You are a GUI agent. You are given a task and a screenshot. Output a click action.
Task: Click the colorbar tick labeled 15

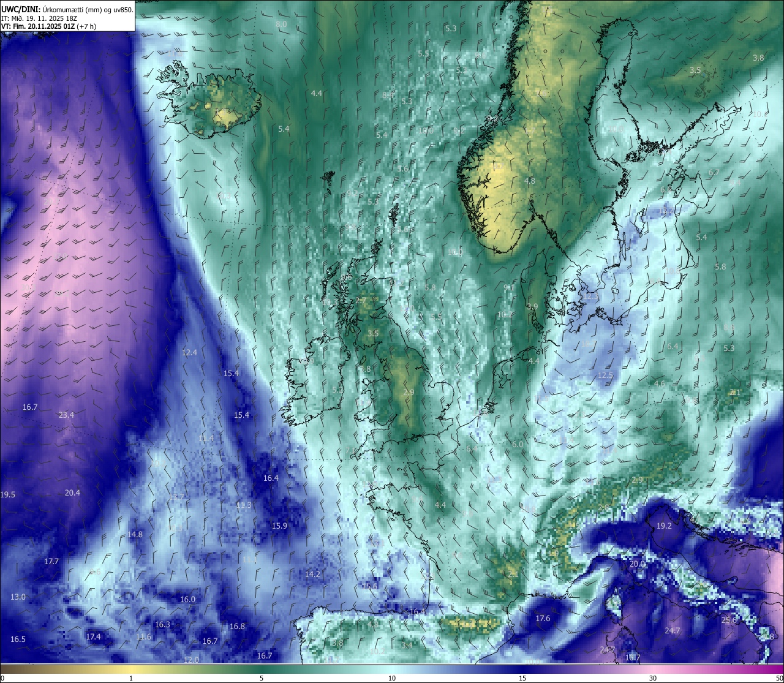coord(522,678)
